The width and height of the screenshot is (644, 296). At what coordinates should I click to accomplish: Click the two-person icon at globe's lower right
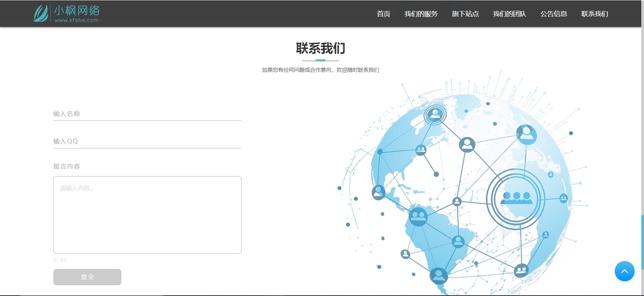(x=521, y=270)
